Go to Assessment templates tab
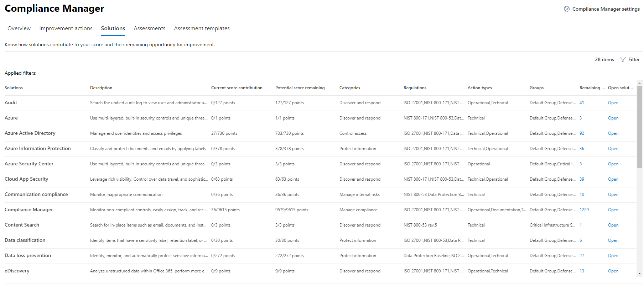The width and height of the screenshot is (644, 287). point(202,28)
